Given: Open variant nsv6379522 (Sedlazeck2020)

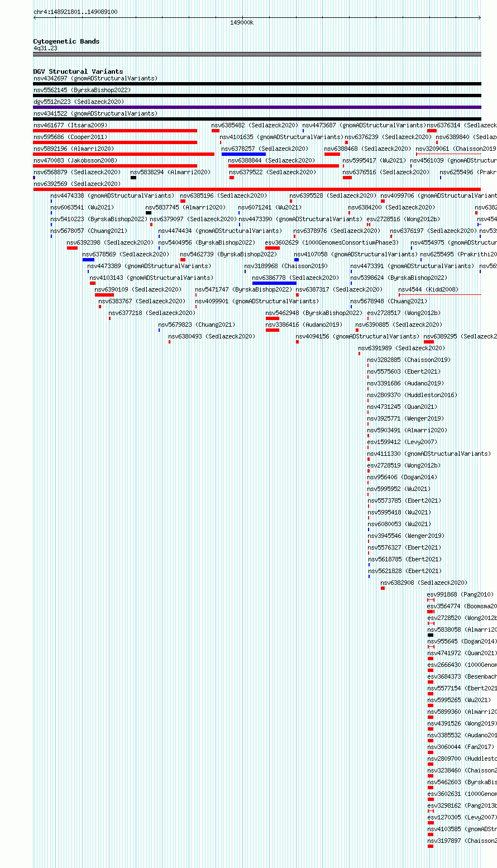Looking at the screenshot, I should pyautogui.click(x=273, y=172).
